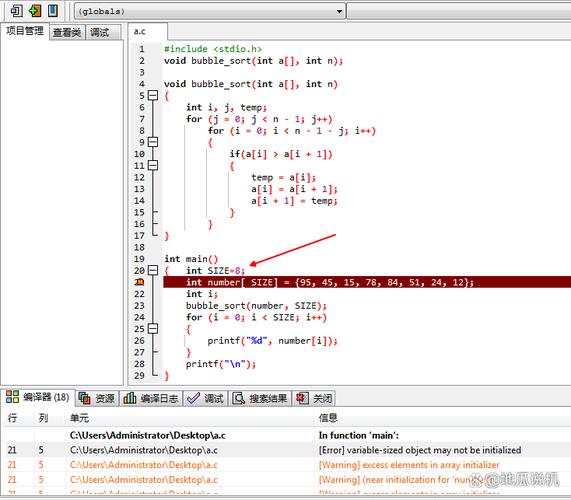Collapse the function block on line 5

click(x=153, y=95)
